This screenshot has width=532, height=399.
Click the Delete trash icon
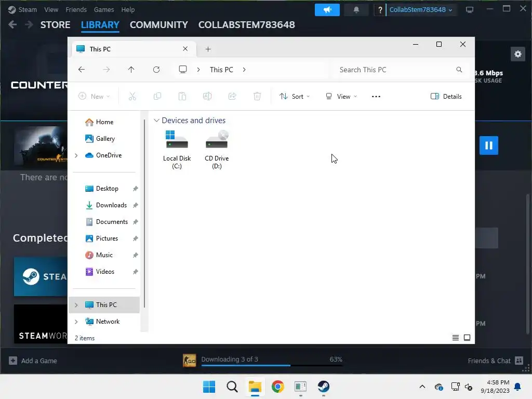coord(257,96)
